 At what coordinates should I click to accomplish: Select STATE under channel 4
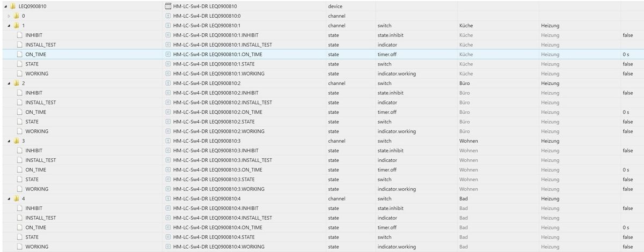coord(32,238)
